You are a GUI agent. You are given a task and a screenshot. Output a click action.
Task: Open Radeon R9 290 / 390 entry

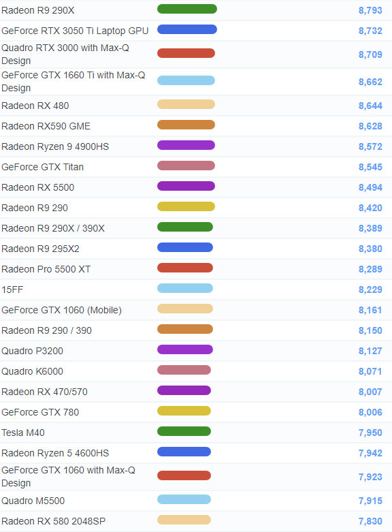pos(46,330)
